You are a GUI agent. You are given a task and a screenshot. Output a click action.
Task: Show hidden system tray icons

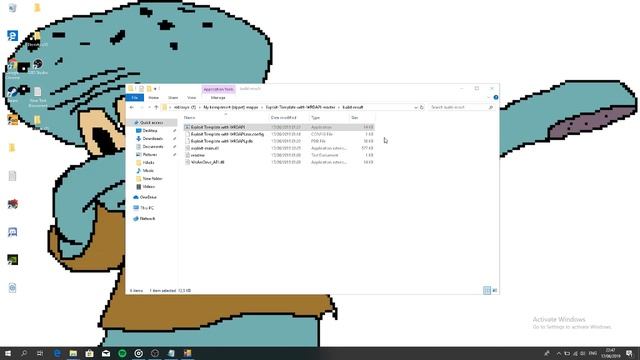point(558,353)
